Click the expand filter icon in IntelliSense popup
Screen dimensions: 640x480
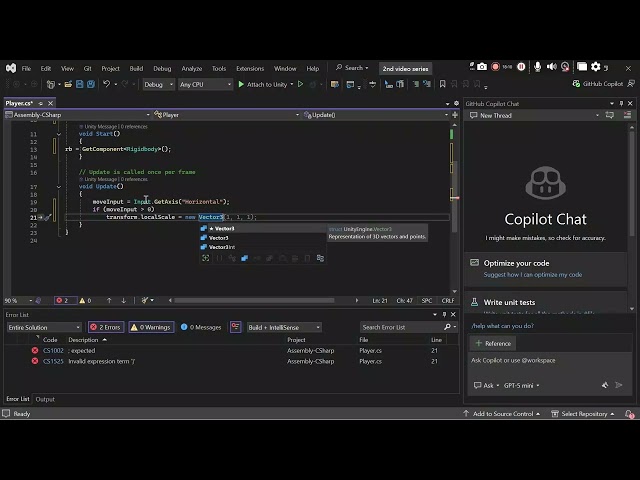[206, 258]
